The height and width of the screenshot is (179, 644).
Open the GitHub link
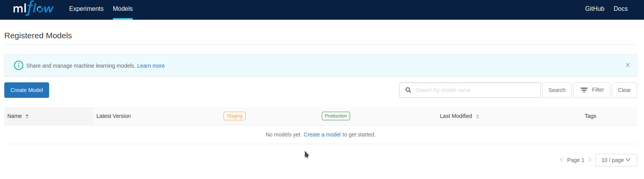[x=594, y=9]
